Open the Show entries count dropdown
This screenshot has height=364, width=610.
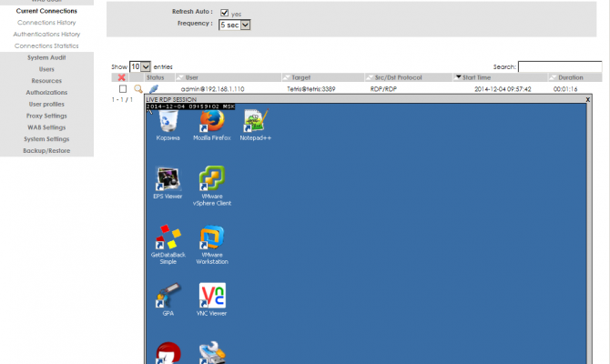click(x=140, y=66)
